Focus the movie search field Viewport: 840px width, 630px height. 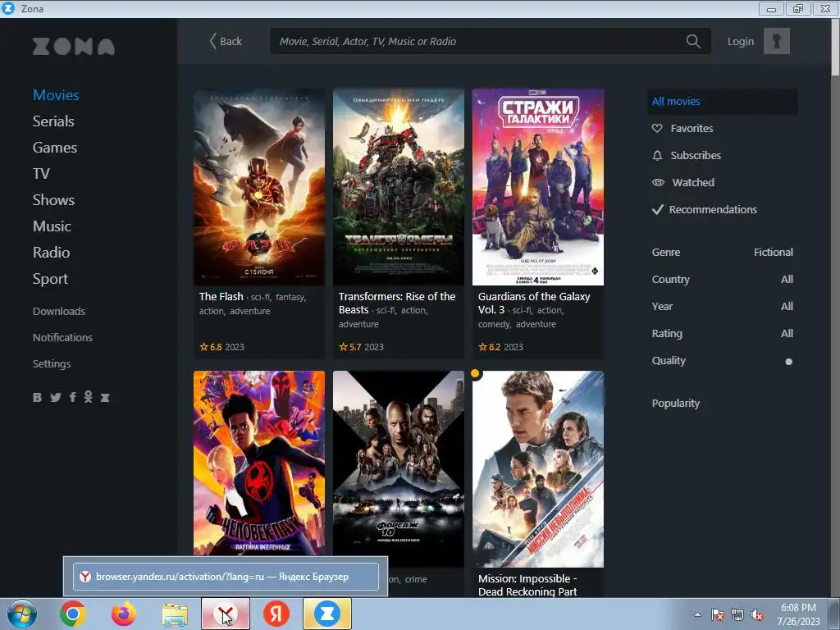[x=491, y=41]
